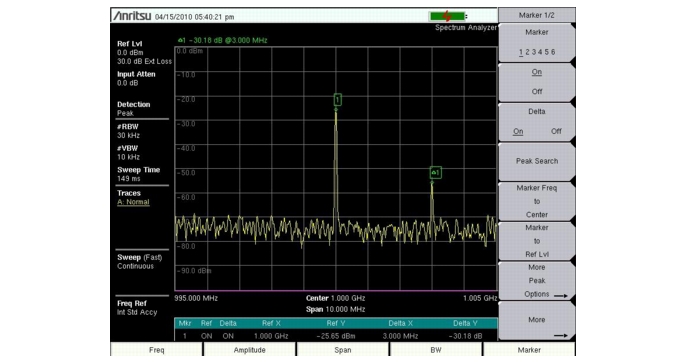Run Peak Search
Image resolution: width=689 pixels, height=362 pixels.
click(x=537, y=161)
